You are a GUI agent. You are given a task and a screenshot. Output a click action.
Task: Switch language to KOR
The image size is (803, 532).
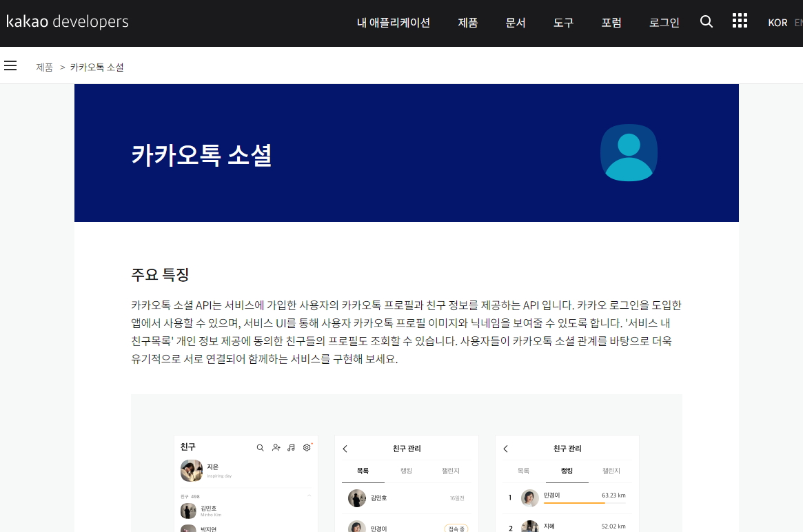coord(777,23)
